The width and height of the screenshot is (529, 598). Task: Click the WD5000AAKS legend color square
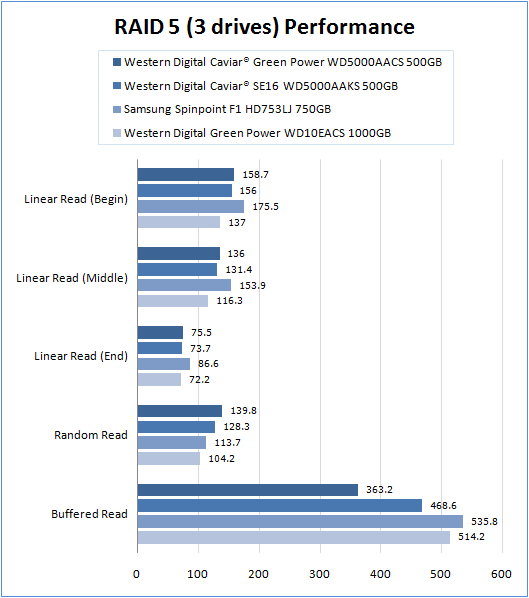coord(117,85)
